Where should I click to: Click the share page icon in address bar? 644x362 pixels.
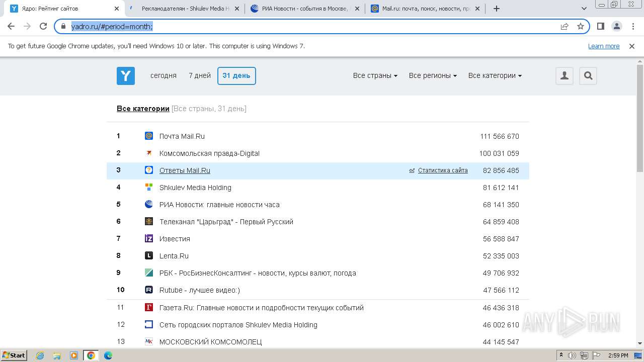pyautogui.click(x=565, y=26)
